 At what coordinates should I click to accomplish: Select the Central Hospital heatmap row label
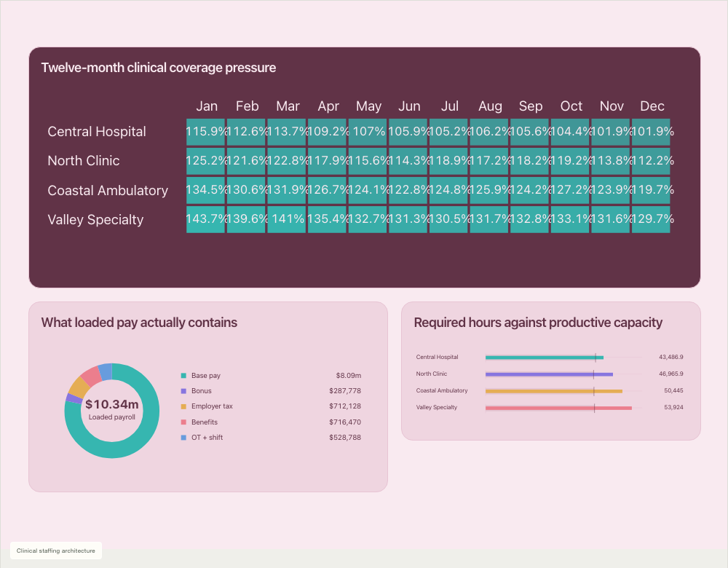click(97, 131)
